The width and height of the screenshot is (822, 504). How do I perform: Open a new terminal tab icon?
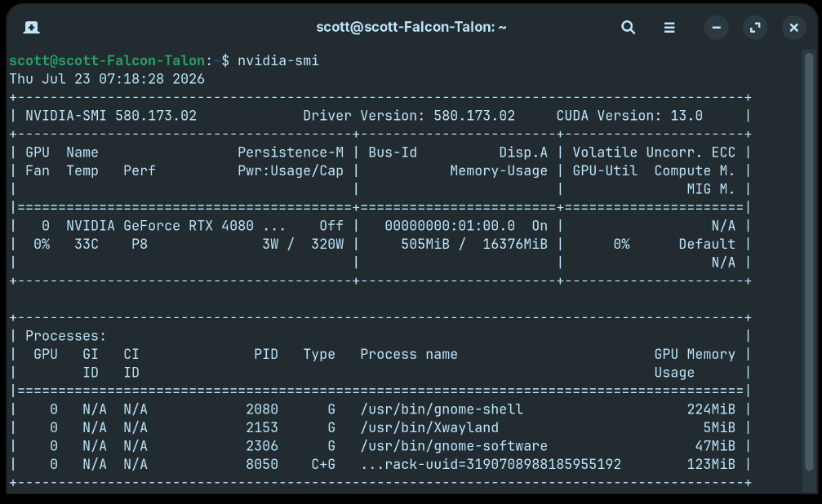[x=32, y=27]
